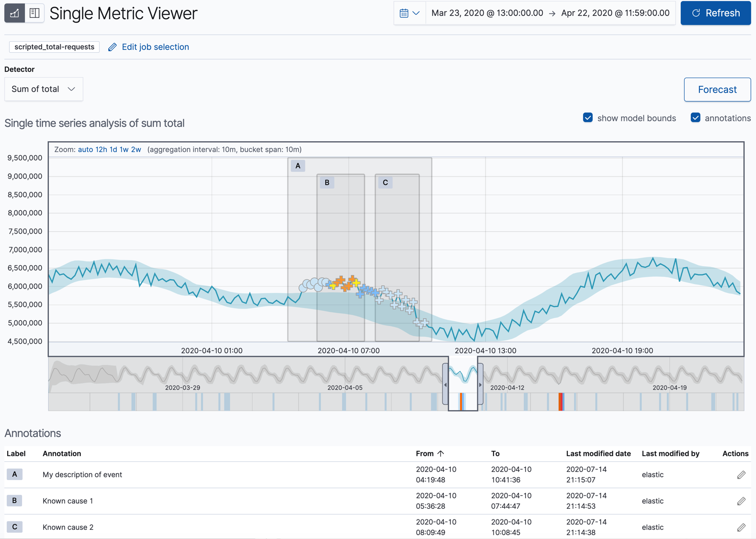Click the annotation A label on chart

(298, 166)
